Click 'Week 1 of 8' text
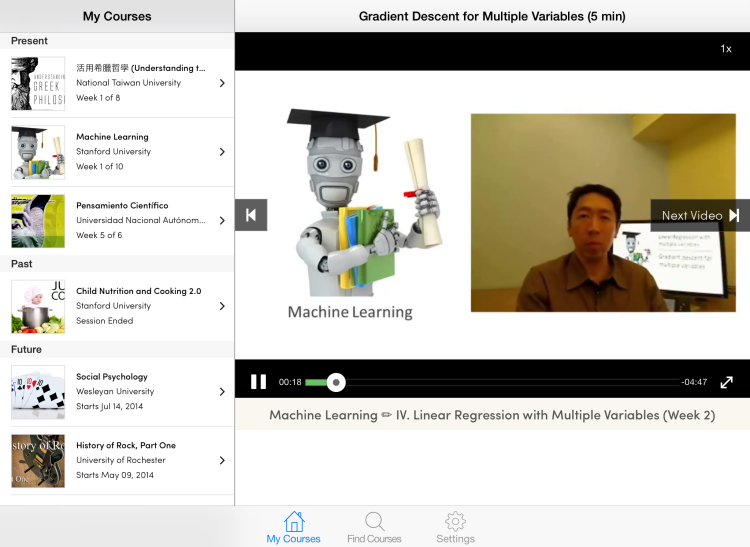This screenshot has height=547, width=750. coord(98,98)
